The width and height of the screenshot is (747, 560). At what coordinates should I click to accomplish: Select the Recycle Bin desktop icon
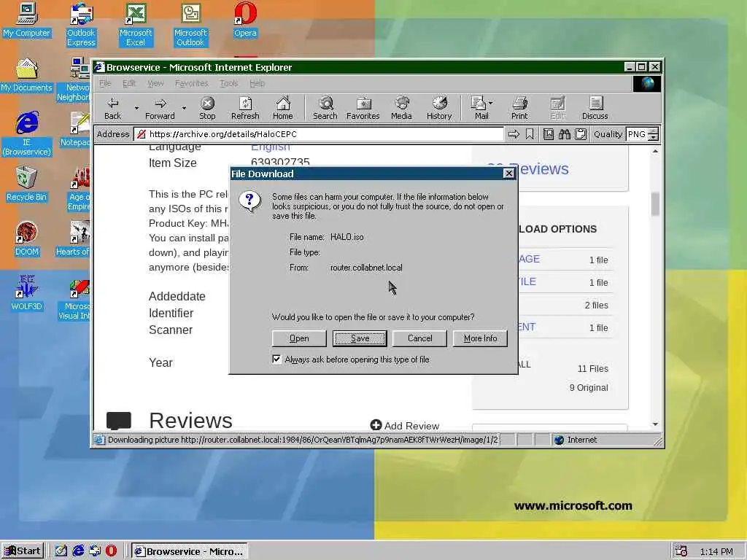coord(26,184)
